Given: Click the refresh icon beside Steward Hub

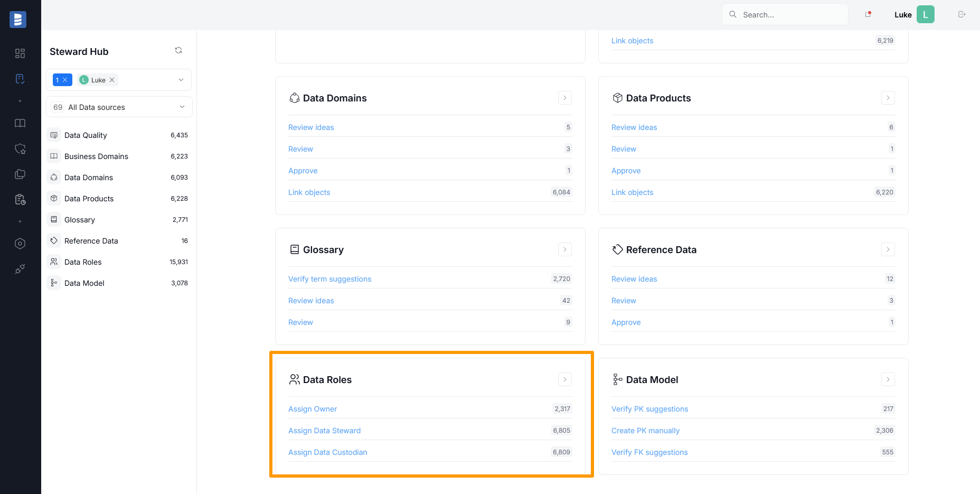Looking at the screenshot, I should pos(178,51).
